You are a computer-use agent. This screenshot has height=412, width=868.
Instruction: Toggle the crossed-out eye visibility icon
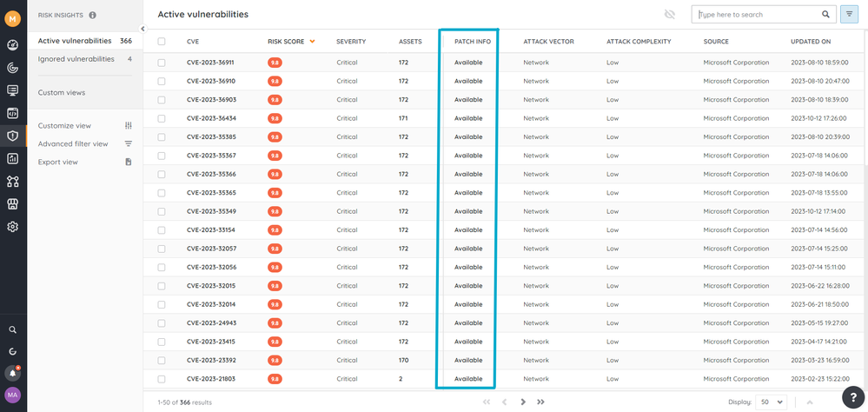coord(669,15)
